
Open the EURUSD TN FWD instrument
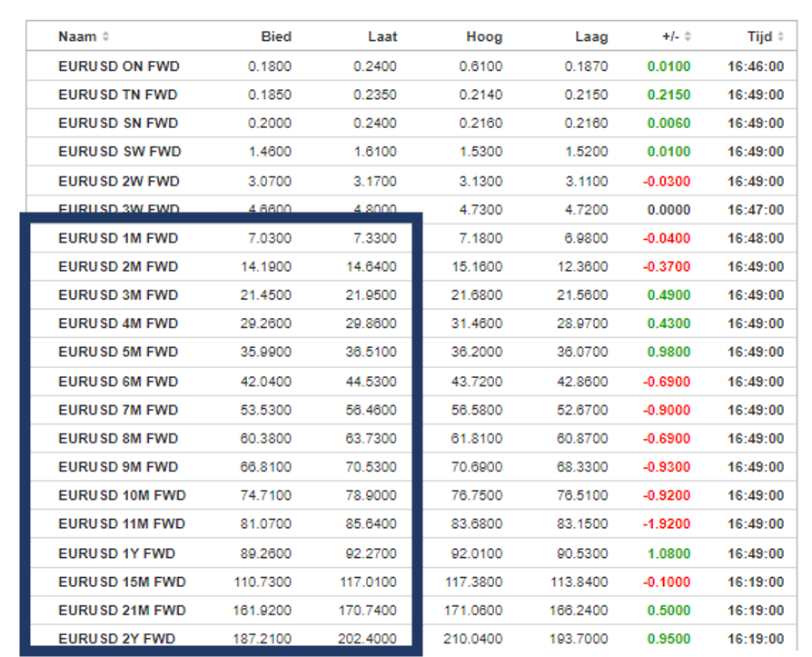[117, 95]
